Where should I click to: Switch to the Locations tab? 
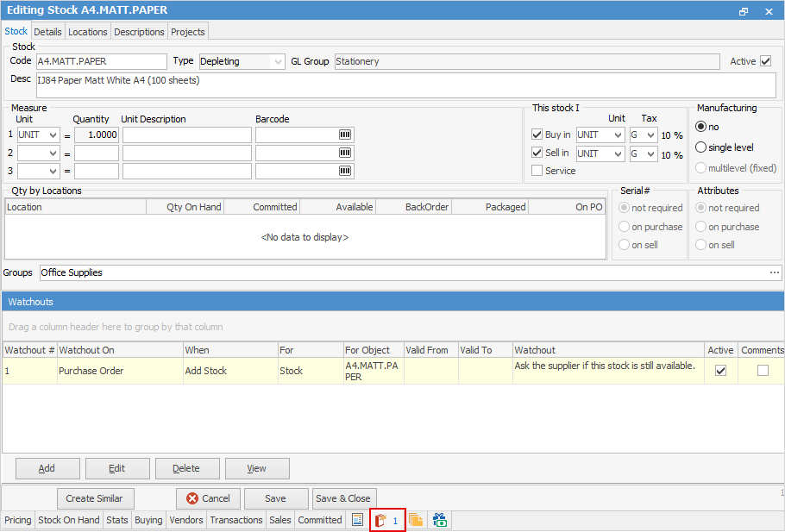click(88, 32)
